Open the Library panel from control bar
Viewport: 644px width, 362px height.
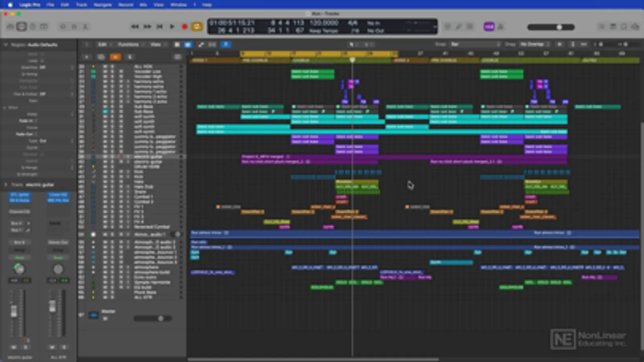(x=10, y=27)
